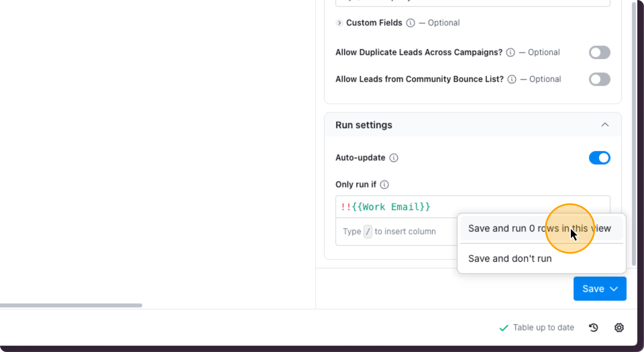644x352 pixels.
Task: Enable Allow Duplicate Leads Across Campaigns
Action: [x=599, y=52]
